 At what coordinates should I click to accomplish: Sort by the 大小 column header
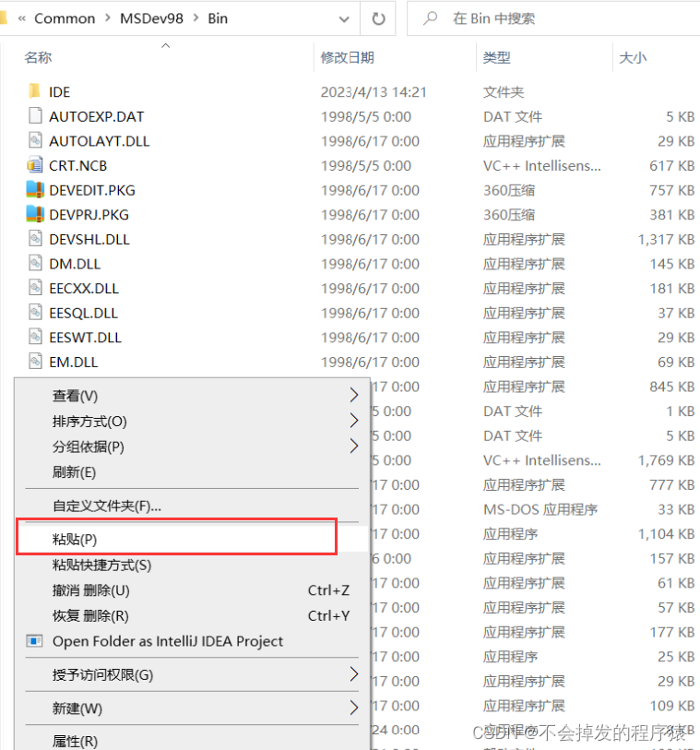click(x=633, y=57)
